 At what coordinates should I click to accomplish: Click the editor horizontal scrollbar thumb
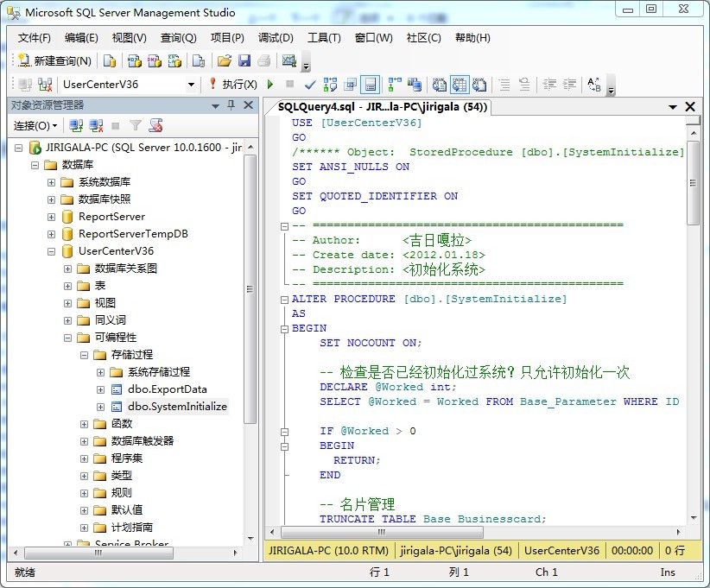pos(382,532)
